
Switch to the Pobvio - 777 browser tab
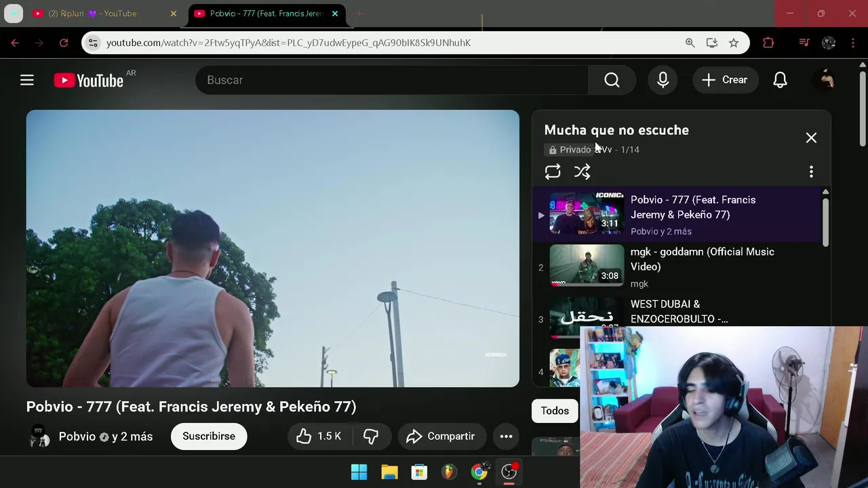tap(266, 14)
